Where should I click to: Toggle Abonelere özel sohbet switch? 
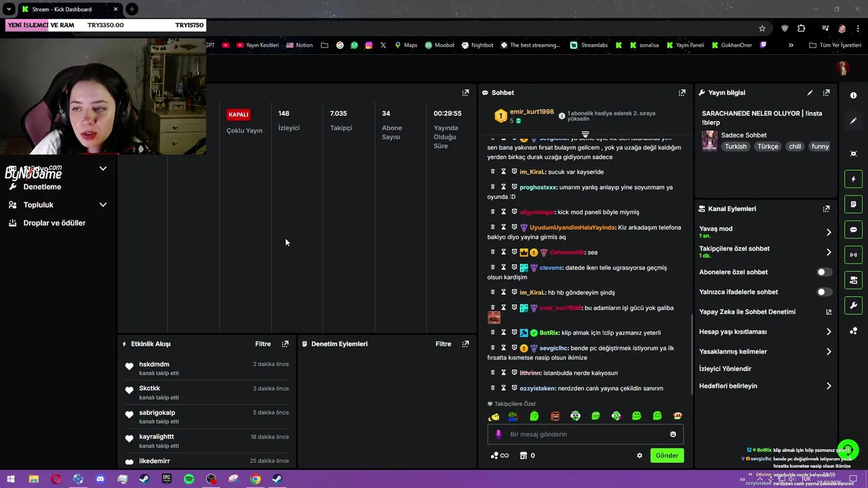pos(824,272)
